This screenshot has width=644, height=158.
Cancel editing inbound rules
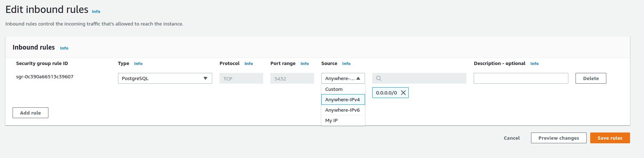pyautogui.click(x=512, y=138)
